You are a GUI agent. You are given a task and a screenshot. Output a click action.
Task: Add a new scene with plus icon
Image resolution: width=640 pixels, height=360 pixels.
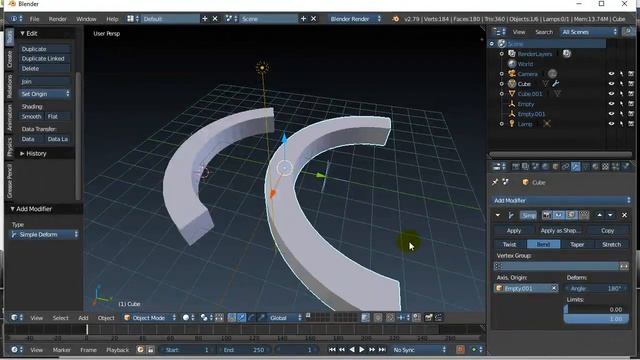pyautogui.click(x=303, y=19)
